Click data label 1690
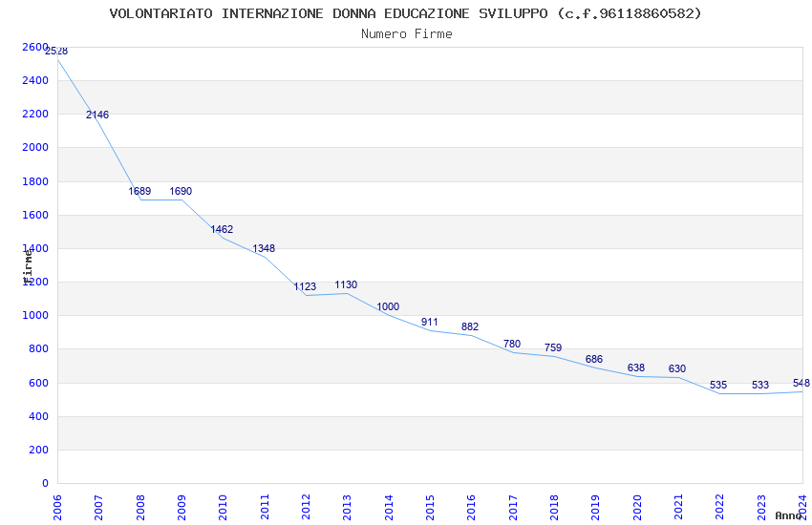Viewport: 812px width, 525px height. pyautogui.click(x=181, y=191)
